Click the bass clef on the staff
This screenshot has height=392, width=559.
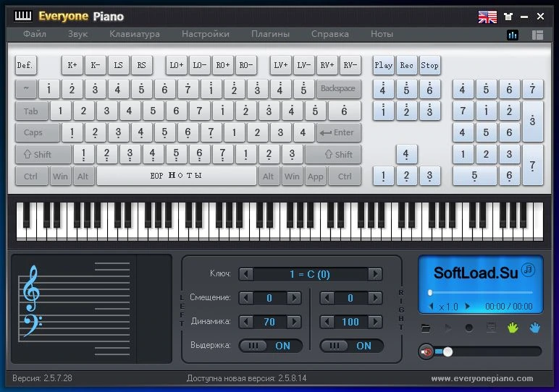(x=33, y=325)
